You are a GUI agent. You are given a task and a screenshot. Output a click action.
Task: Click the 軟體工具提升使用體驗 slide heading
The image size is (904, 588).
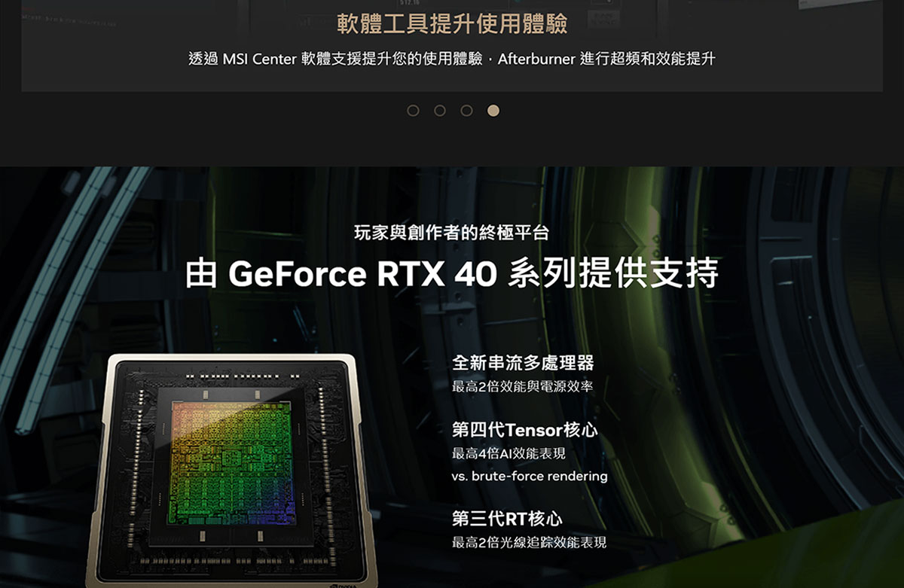point(452,24)
